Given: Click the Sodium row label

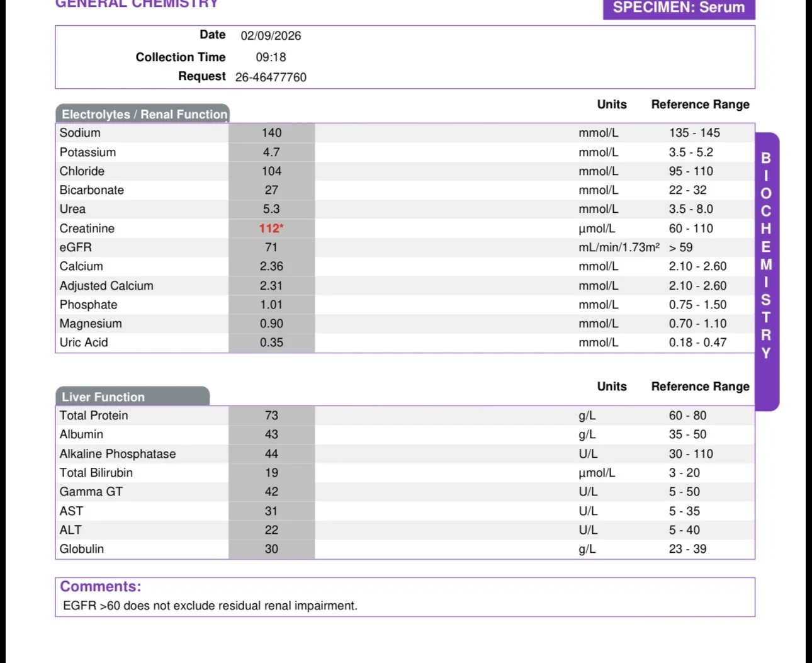Looking at the screenshot, I should 80,133.
